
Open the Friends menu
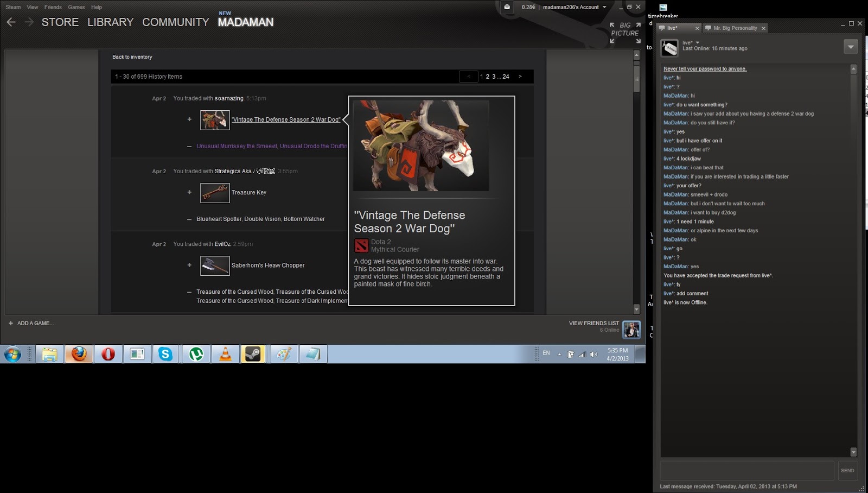point(53,7)
